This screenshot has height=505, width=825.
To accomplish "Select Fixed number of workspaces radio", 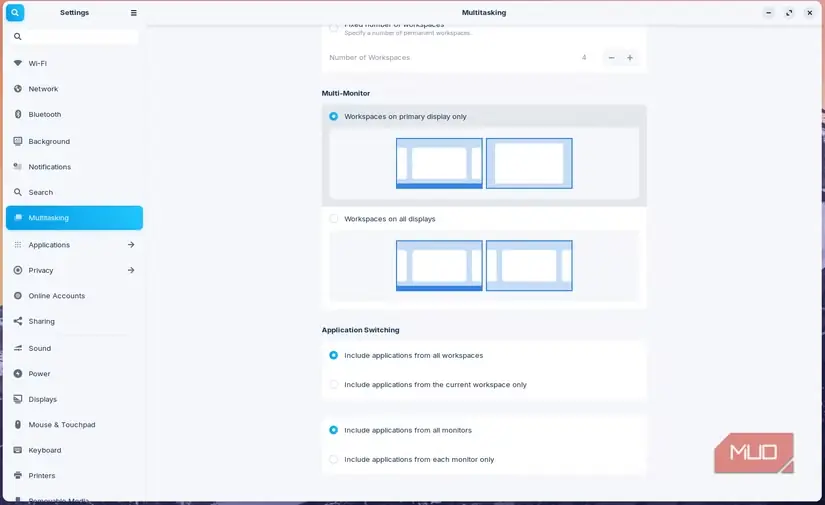I will [334, 28].
